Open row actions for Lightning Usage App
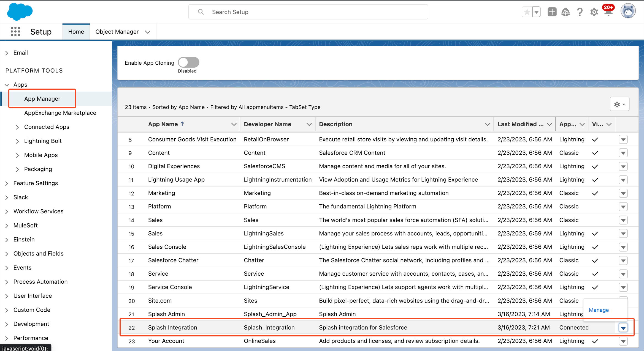The width and height of the screenshot is (644, 351). pyautogui.click(x=623, y=180)
